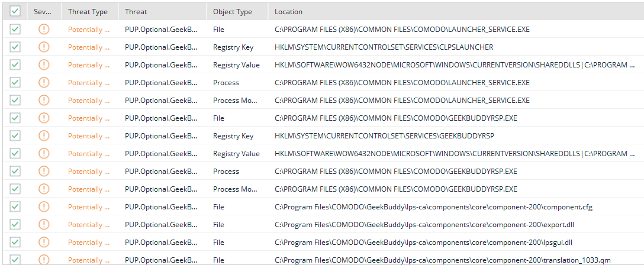
Task: Click 'Potentially ...' threat type in lpsgui.dll row
Action: 89,242
